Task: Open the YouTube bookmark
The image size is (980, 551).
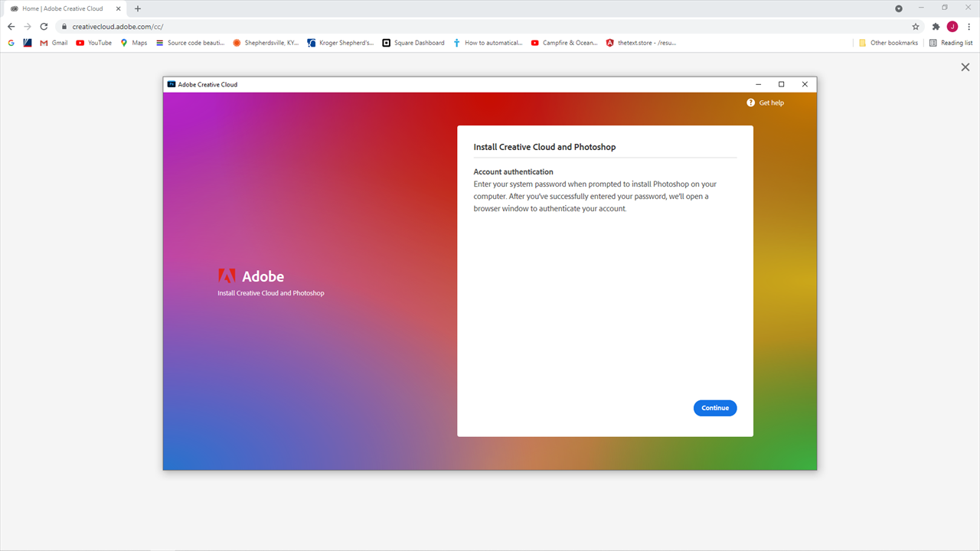Action: [94, 43]
